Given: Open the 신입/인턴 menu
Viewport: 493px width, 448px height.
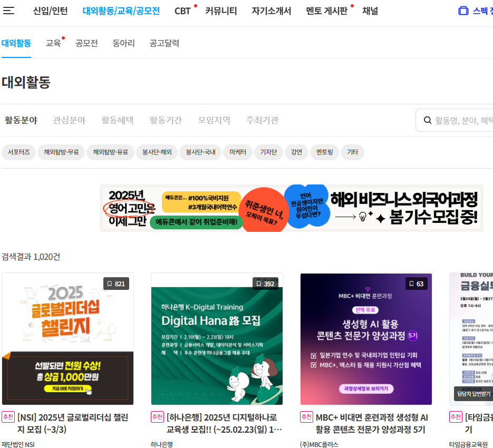Looking at the screenshot, I should point(50,11).
